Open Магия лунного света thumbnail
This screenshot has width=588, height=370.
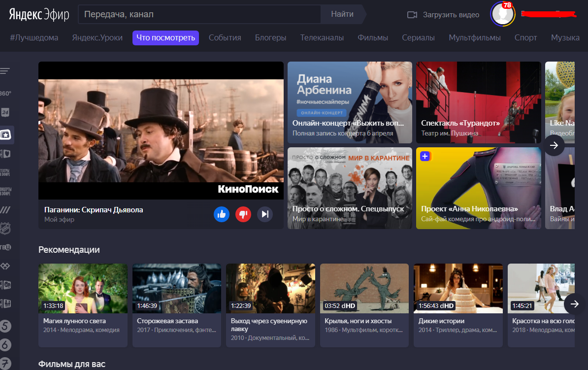[83, 288]
